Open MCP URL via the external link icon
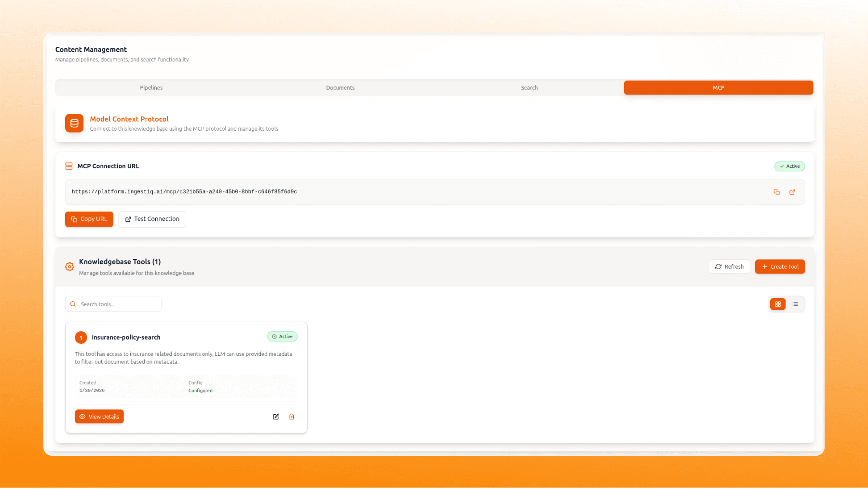Viewport: 868px width, 489px height. click(792, 192)
